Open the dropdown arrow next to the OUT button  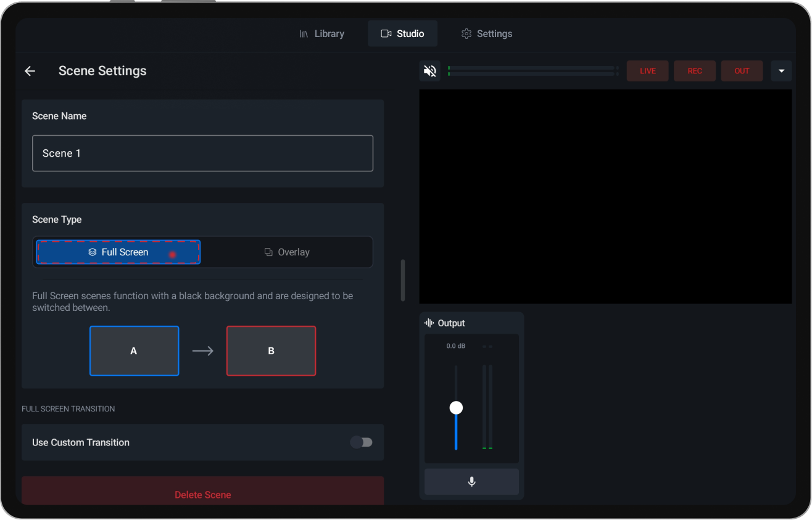(781, 70)
